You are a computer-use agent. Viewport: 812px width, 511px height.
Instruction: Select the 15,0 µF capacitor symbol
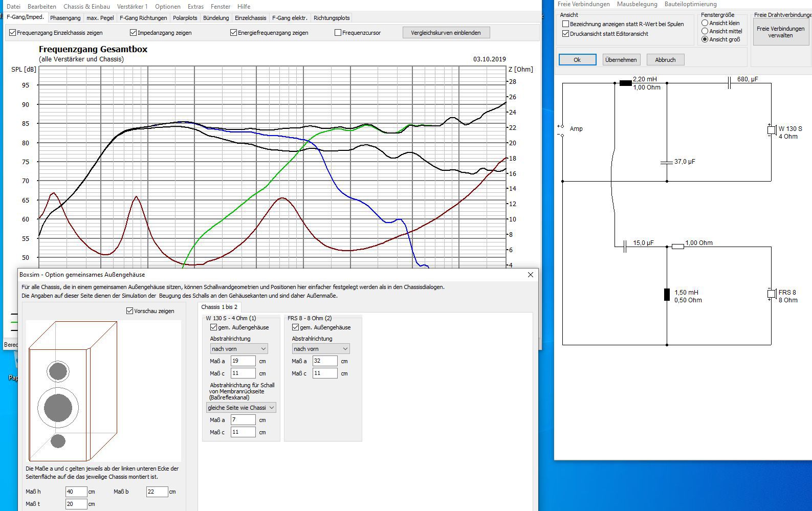click(x=625, y=247)
